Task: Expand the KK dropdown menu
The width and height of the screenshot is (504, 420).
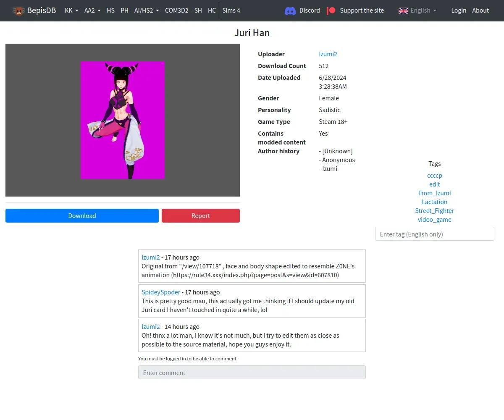Action: tap(72, 10)
